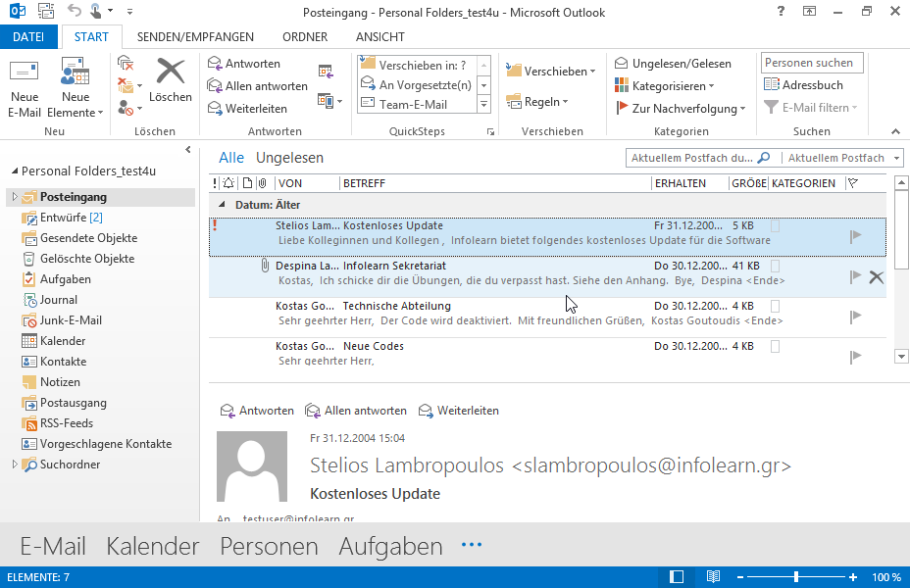Delete the Infolearn Sekretariat message via X

pyautogui.click(x=877, y=277)
